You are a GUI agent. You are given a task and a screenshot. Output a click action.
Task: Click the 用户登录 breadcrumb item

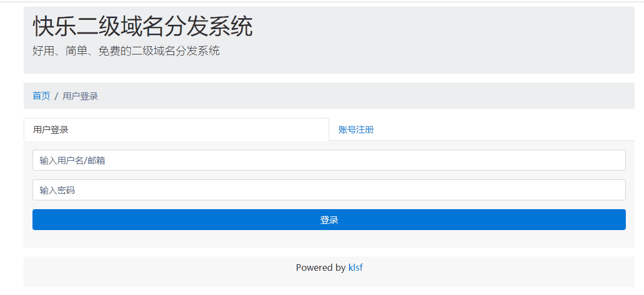pyautogui.click(x=80, y=96)
